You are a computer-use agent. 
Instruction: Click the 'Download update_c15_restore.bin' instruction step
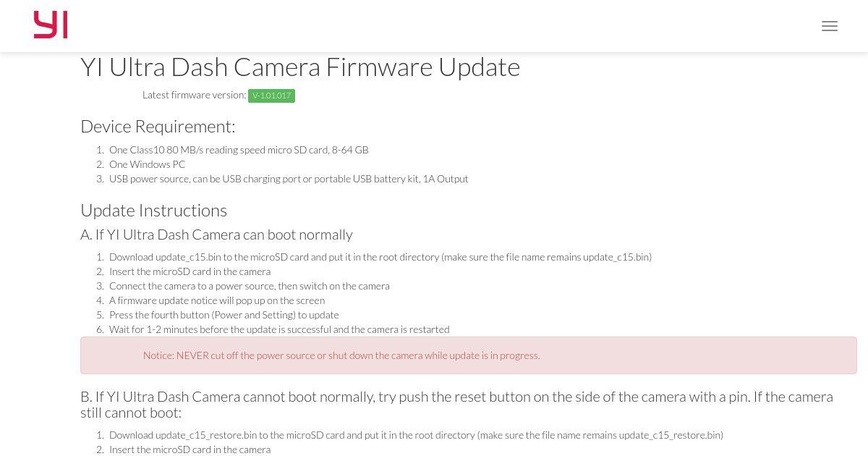click(416, 435)
